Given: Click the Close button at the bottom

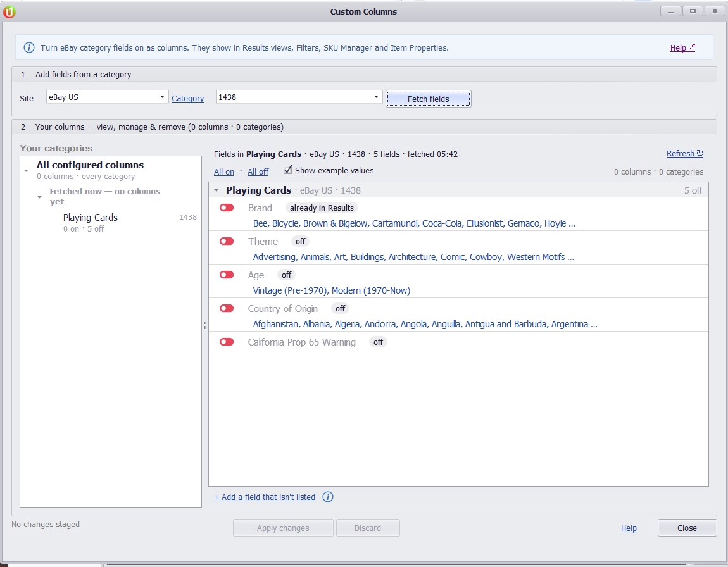Looking at the screenshot, I should click(x=687, y=528).
